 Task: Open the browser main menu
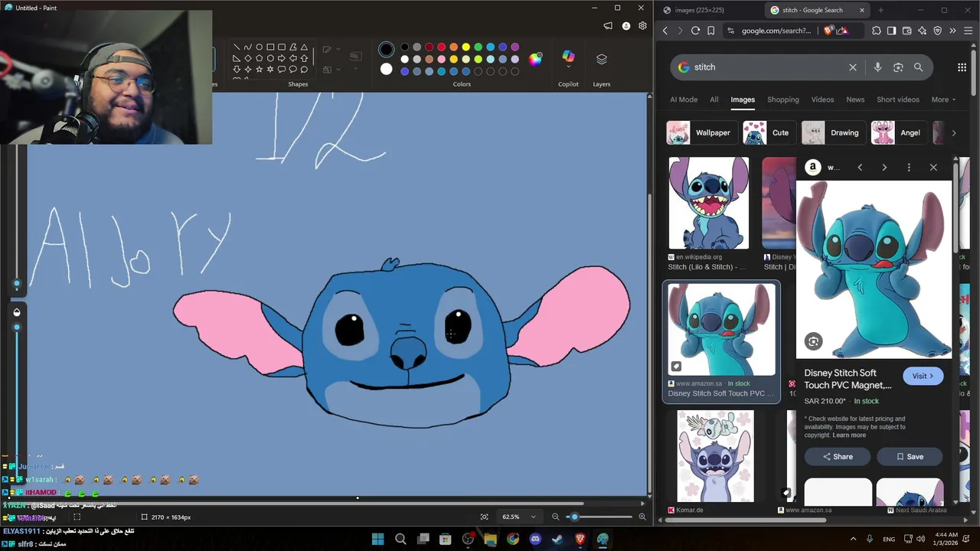click(x=969, y=31)
